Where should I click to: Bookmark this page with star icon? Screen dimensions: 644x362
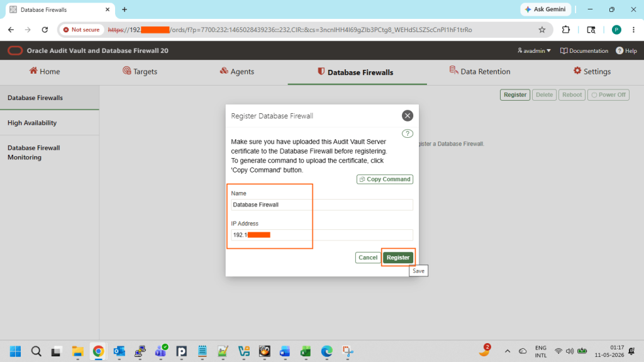[x=542, y=30]
